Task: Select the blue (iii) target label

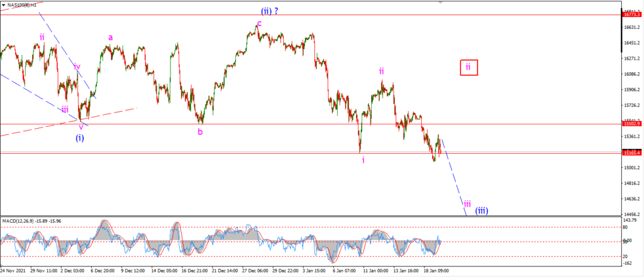Action: [481, 211]
